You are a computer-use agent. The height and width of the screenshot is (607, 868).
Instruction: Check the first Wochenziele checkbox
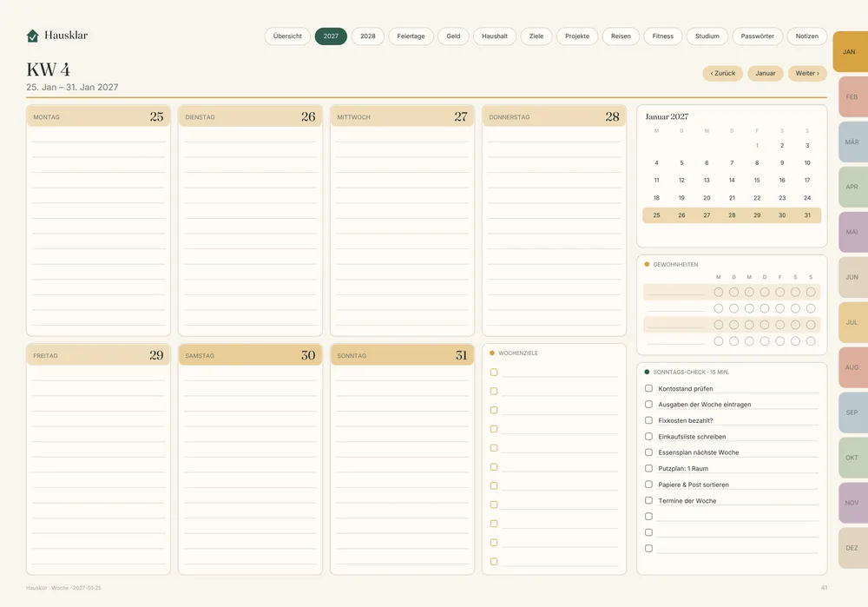pos(494,373)
